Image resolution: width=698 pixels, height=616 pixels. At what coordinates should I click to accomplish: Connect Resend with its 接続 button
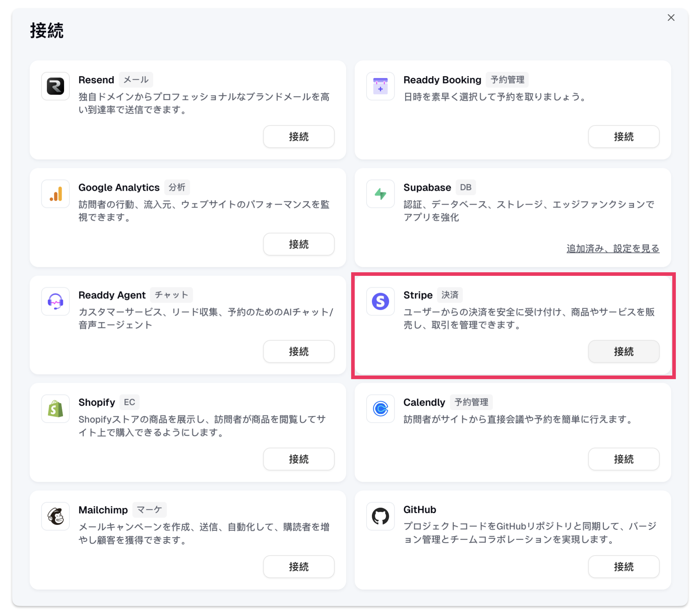(x=299, y=136)
